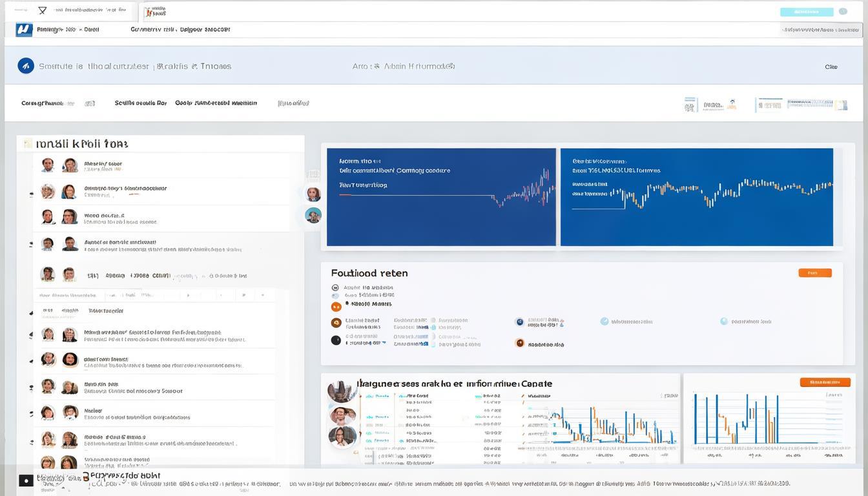Screen dimensions: 868x496
Task: Open the second browser tab with the orange icon
Action: (x=155, y=12)
